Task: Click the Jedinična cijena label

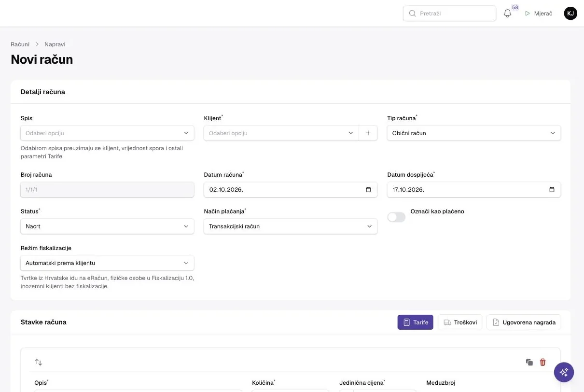Action: [362, 383]
